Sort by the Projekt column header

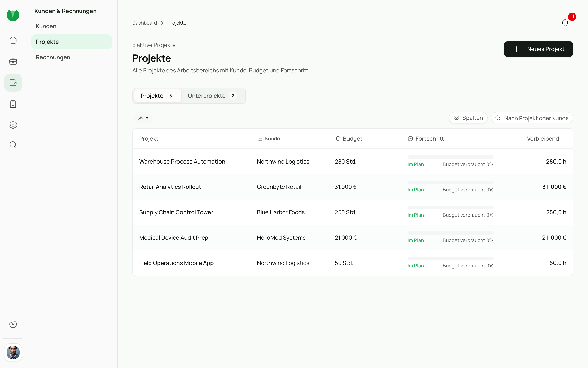(x=149, y=139)
